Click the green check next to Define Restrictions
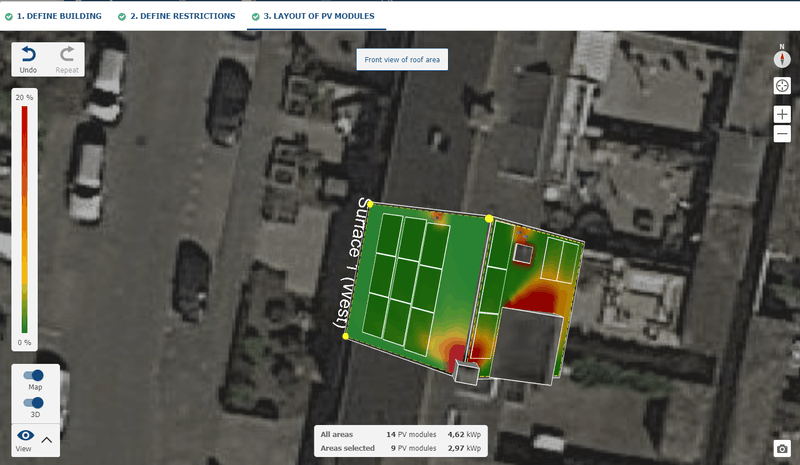800x465 pixels. click(122, 17)
